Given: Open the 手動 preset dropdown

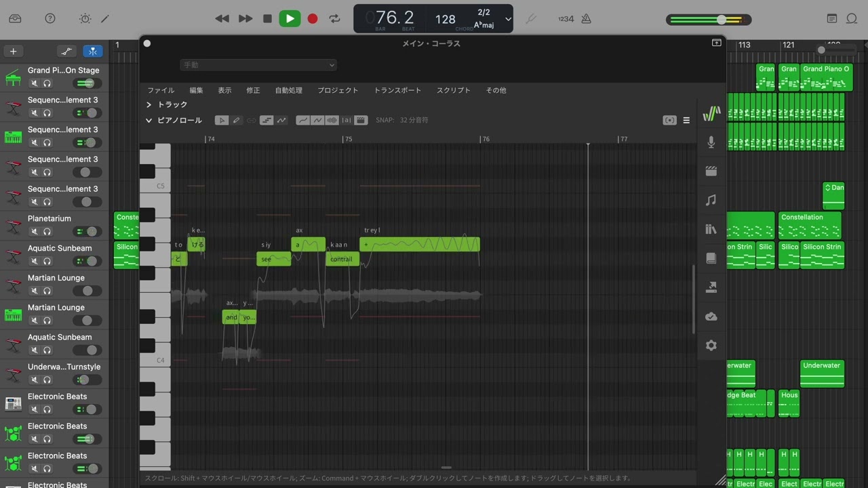Looking at the screenshot, I should coord(258,65).
